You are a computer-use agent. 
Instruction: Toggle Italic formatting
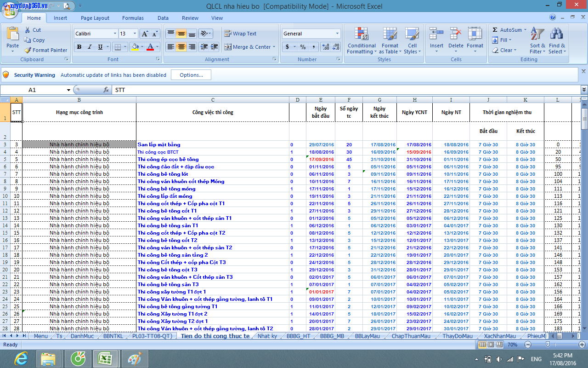click(89, 47)
